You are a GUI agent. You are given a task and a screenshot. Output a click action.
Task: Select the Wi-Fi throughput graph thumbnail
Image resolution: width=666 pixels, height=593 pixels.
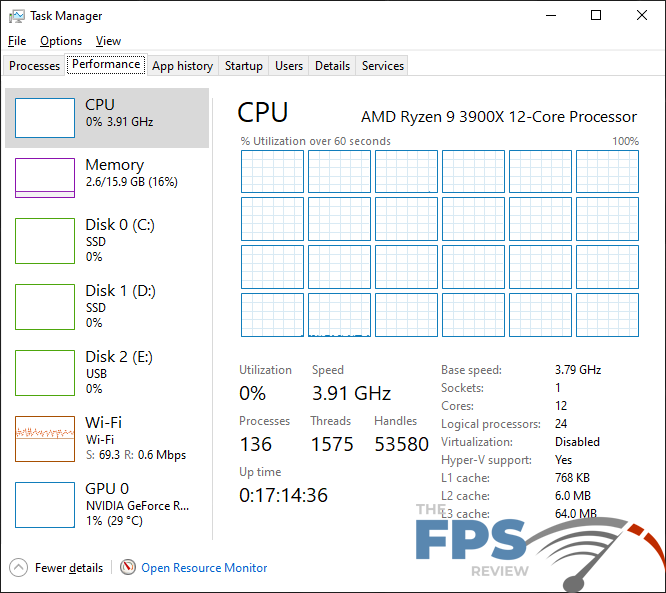pyautogui.click(x=45, y=439)
